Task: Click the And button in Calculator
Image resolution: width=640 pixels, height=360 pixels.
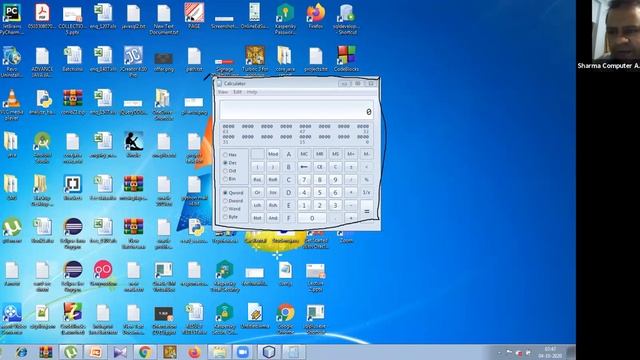Action: (x=273, y=218)
